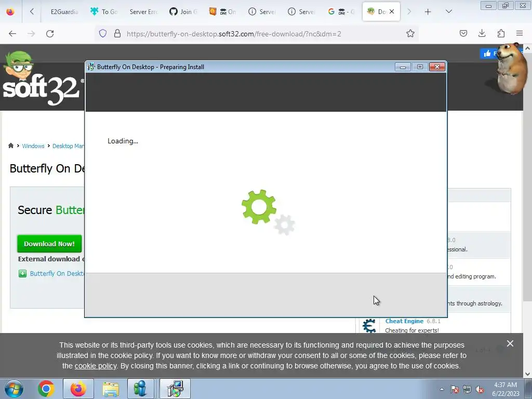This screenshot has height=399, width=532.
Task: Switch to the 'To Go' tab
Action: [104, 11]
